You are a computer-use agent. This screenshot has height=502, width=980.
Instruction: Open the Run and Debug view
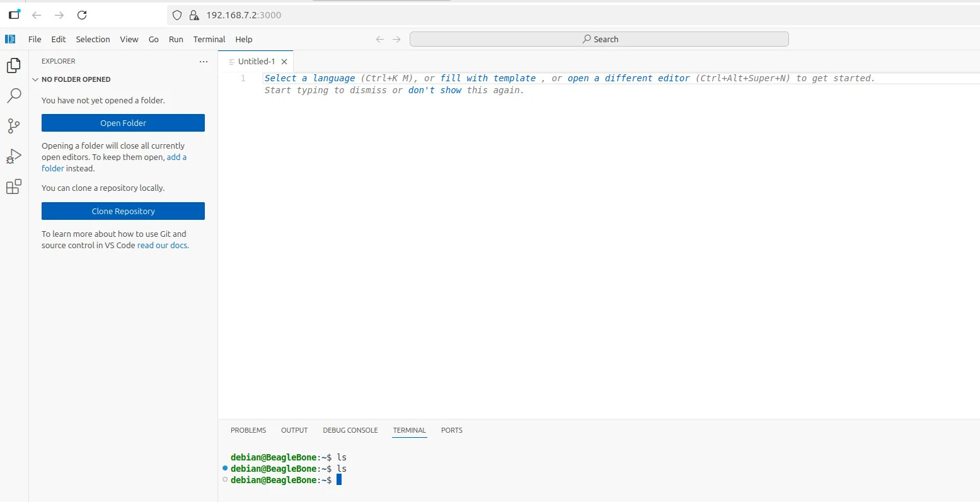(14, 157)
